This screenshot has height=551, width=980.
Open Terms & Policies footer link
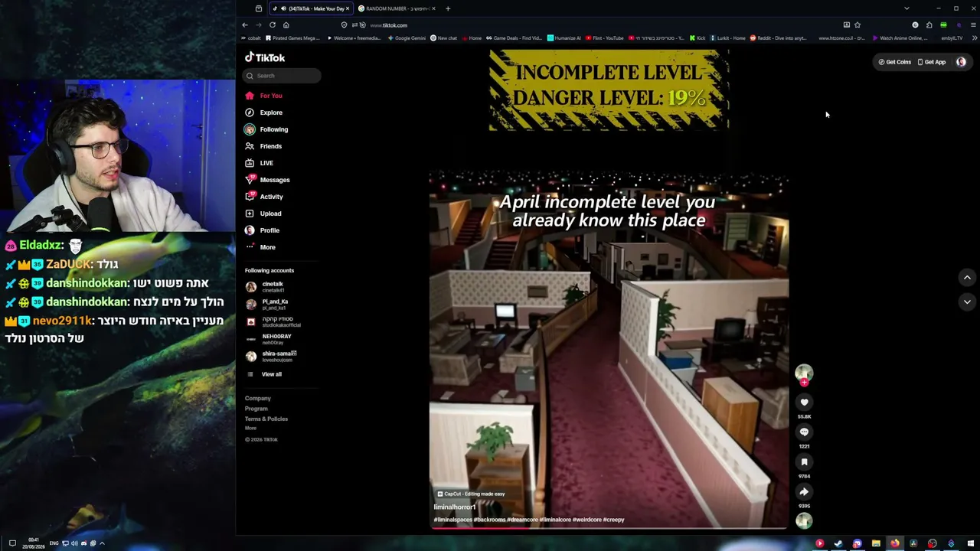266,419
